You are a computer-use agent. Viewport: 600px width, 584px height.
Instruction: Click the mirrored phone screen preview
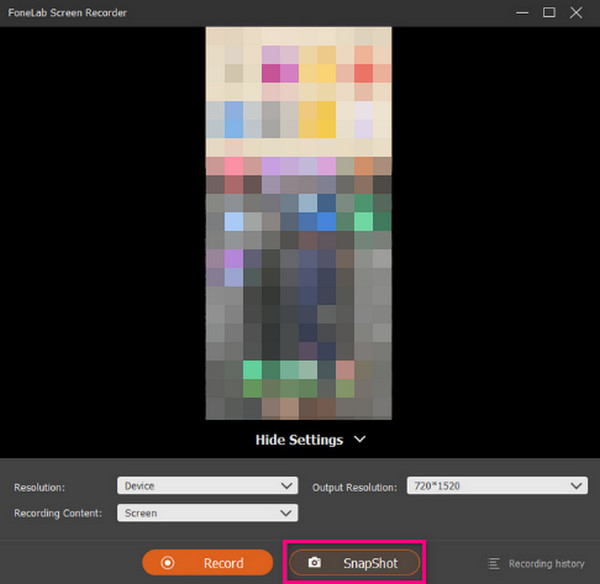[298, 223]
